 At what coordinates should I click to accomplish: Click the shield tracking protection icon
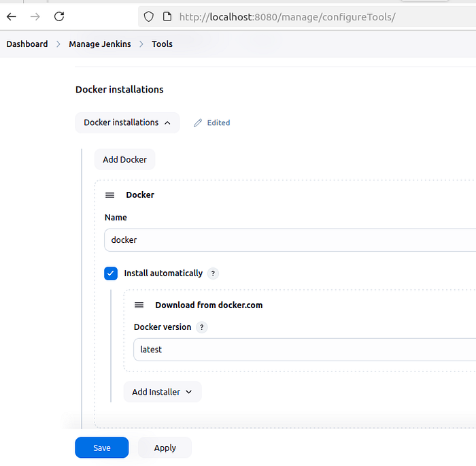coord(148,17)
